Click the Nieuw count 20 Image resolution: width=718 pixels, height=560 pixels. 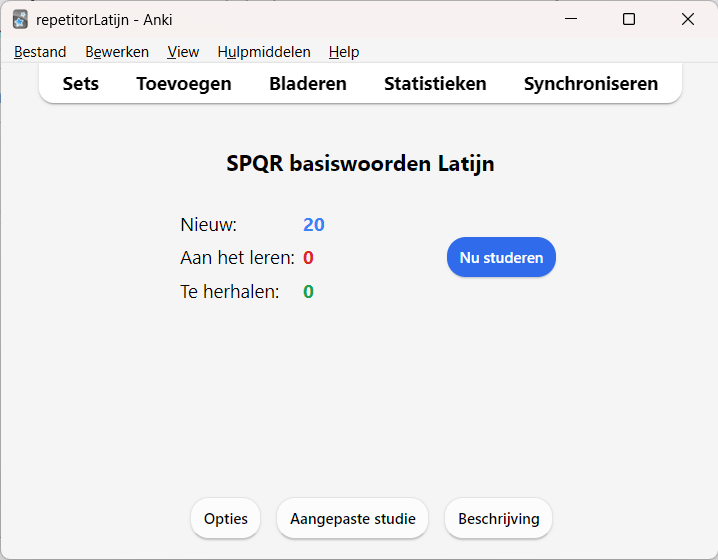314,225
